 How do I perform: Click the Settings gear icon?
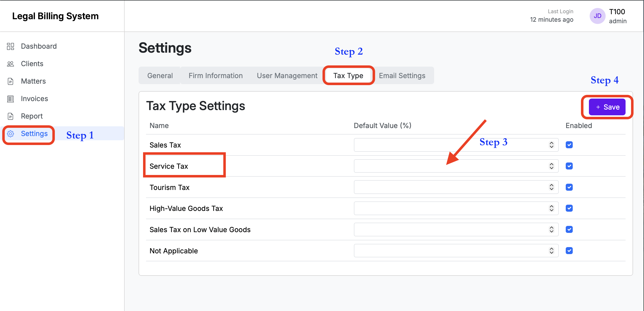click(x=10, y=134)
